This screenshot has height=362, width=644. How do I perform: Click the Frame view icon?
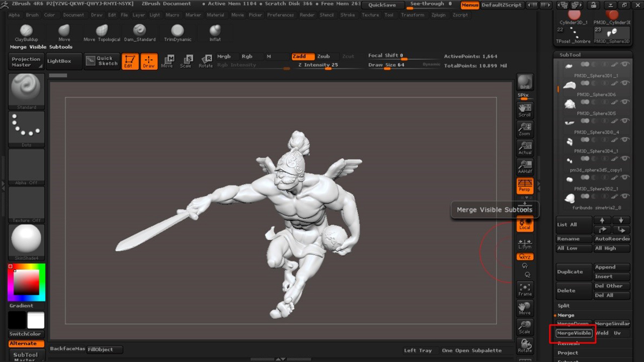click(525, 290)
